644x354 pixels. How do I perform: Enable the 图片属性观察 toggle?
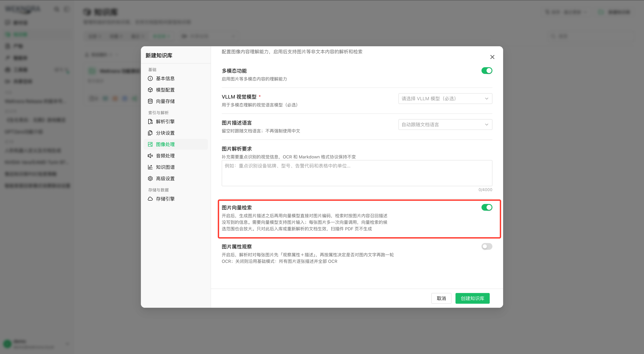tap(487, 246)
